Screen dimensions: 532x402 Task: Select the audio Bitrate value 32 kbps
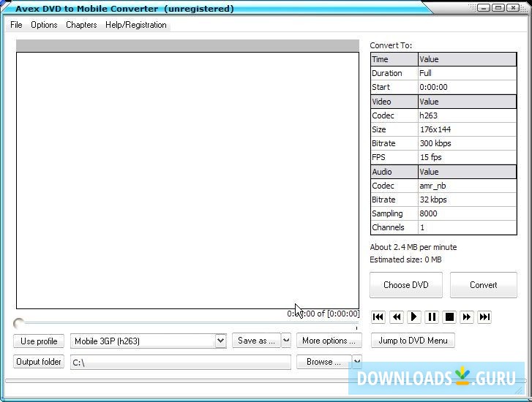(467, 200)
